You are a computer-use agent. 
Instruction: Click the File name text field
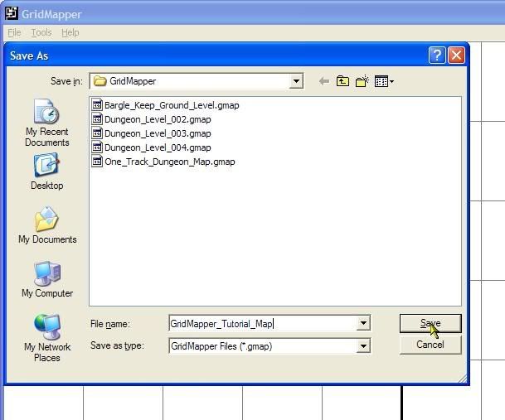tap(263, 323)
